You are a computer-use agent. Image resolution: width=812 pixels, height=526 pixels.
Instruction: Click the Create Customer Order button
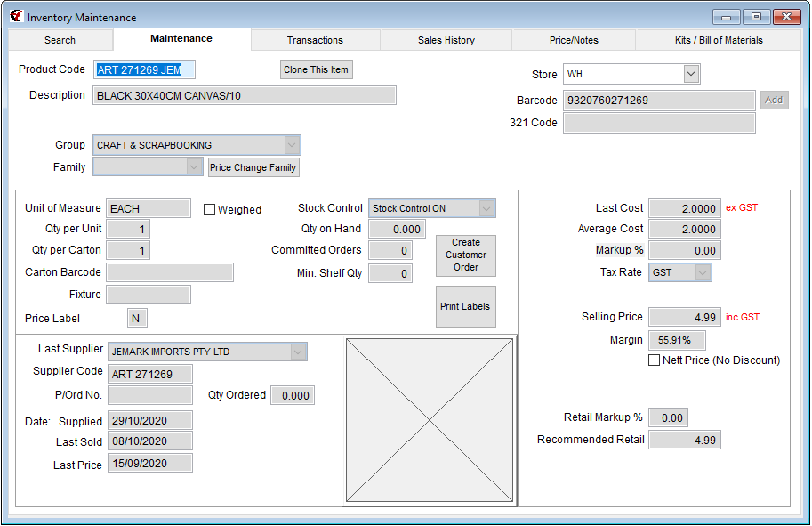(465, 255)
